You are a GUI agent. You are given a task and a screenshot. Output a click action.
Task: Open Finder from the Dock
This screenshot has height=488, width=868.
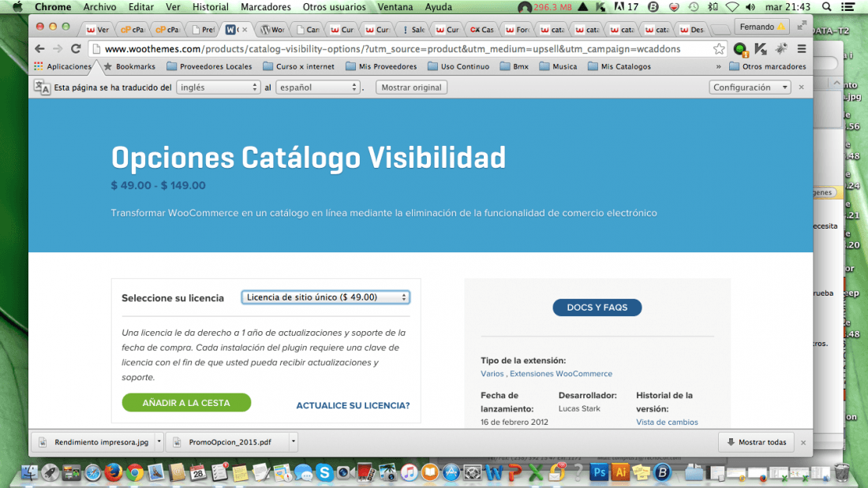[x=29, y=472]
